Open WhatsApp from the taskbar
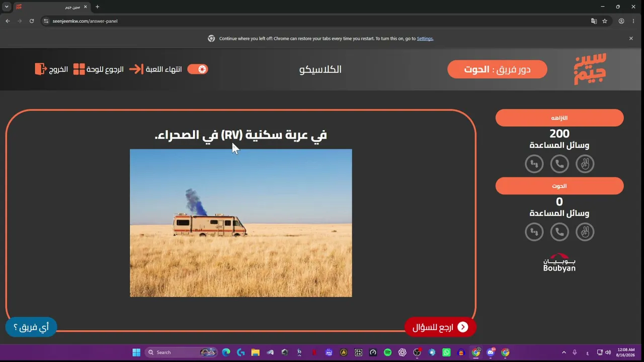The image size is (644, 362). 446,352
